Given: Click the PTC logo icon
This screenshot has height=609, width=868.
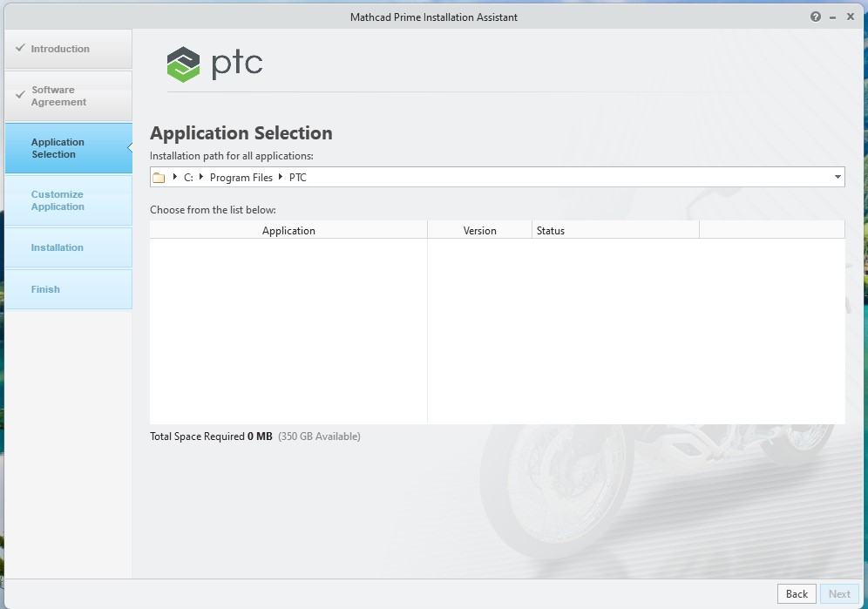Looking at the screenshot, I should pyautogui.click(x=181, y=63).
